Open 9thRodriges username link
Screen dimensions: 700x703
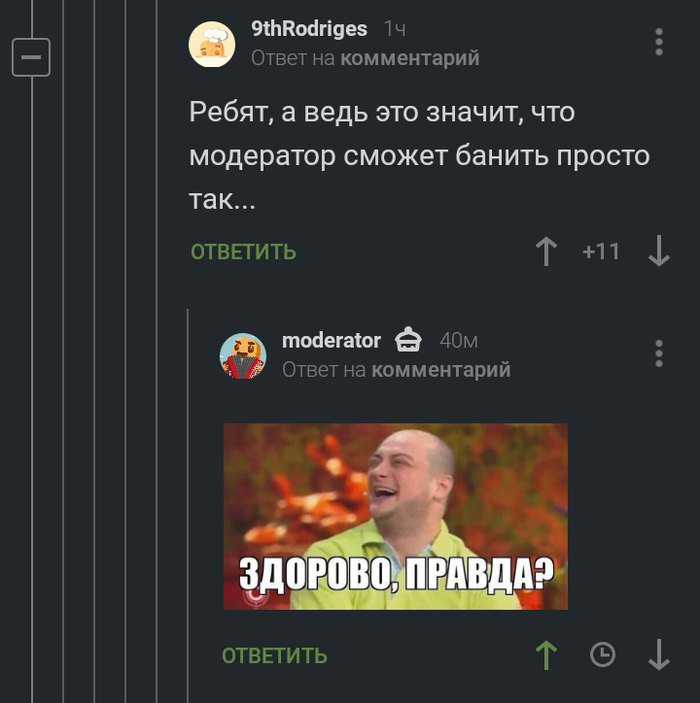[309, 29]
